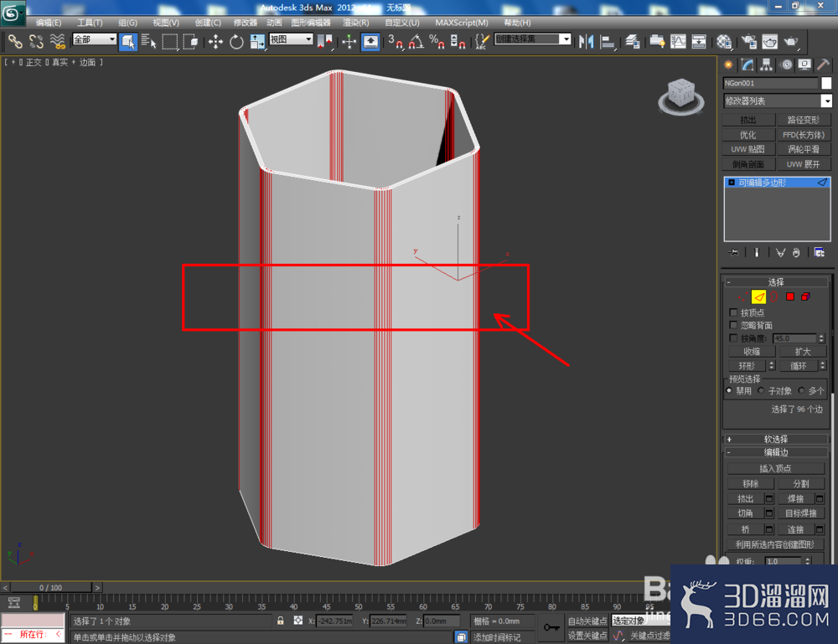The height and width of the screenshot is (644, 838).
Task: Activate Select and Move tool
Action: tap(215, 41)
